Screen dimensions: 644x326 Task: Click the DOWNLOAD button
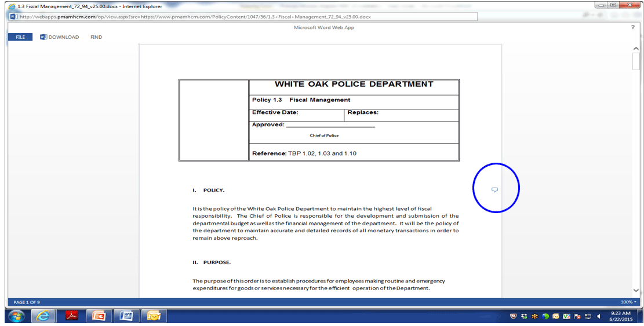tap(63, 37)
